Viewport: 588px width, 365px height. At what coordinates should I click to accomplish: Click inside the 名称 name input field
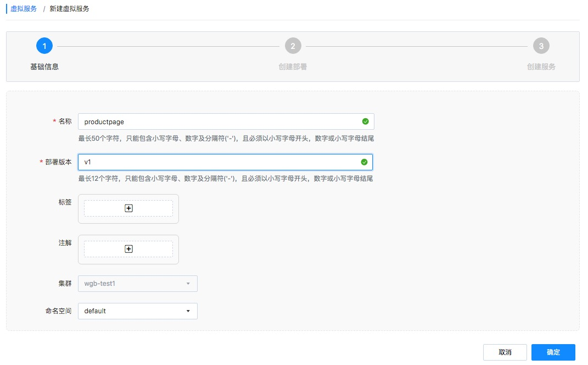tap(220, 121)
